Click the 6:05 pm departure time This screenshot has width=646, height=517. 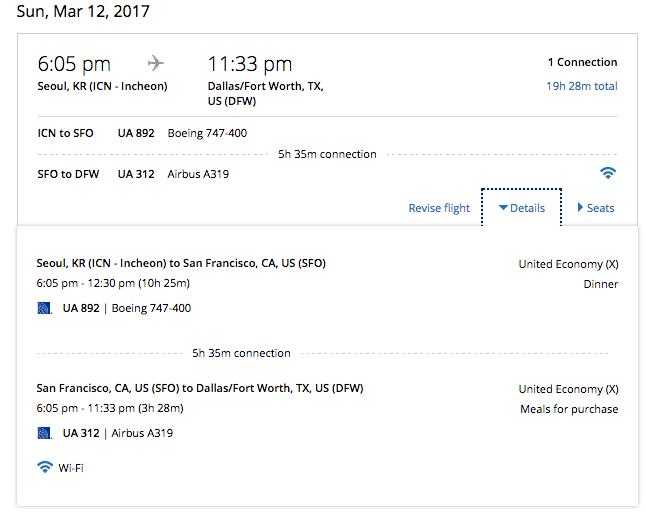coord(74,64)
